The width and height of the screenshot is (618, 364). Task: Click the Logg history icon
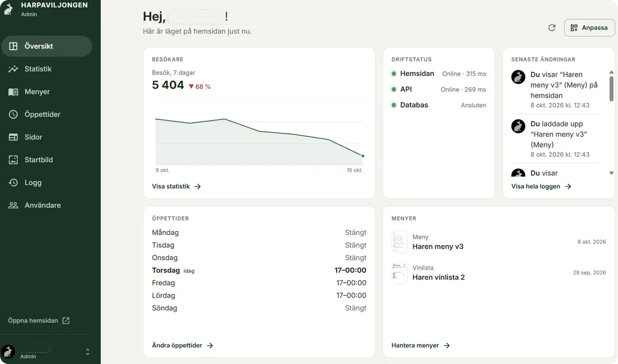(13, 183)
